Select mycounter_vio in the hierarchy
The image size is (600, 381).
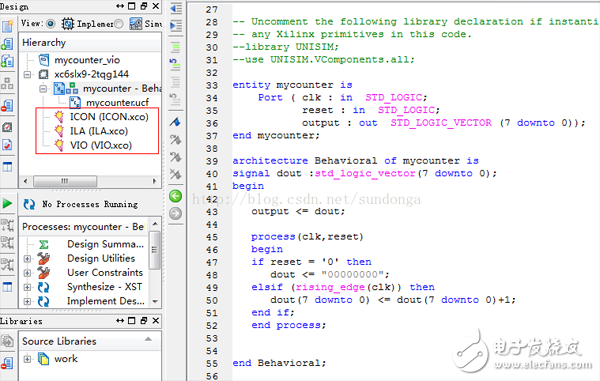[87, 60]
